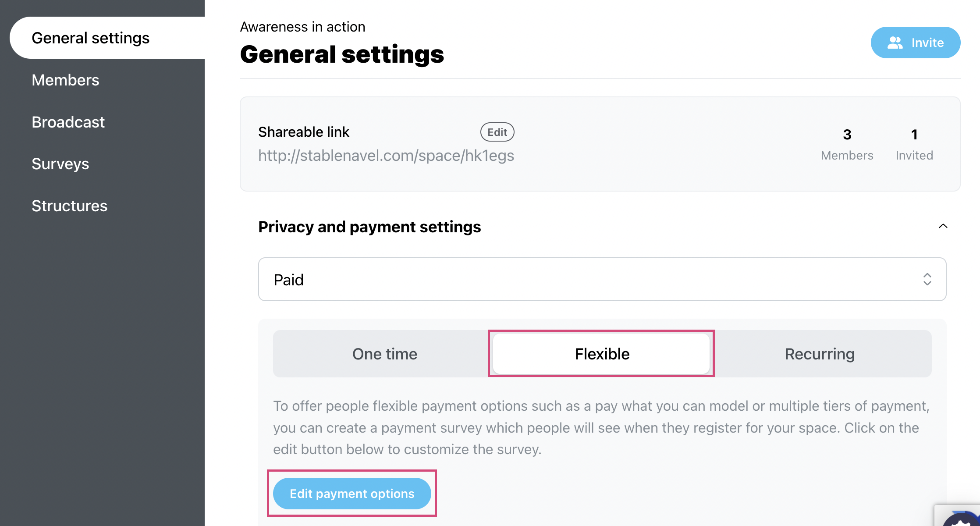Open the Broadcast sidebar item
Viewport: 980px width, 526px height.
pos(68,122)
